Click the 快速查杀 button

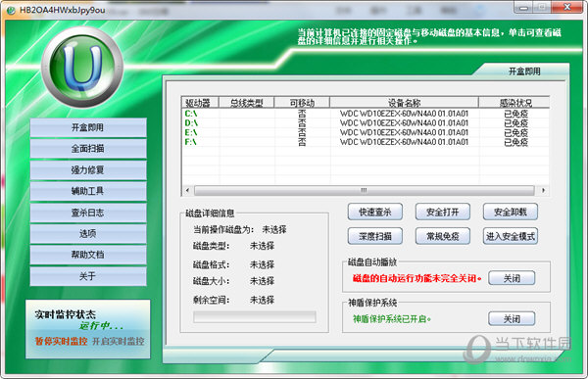coord(375,212)
